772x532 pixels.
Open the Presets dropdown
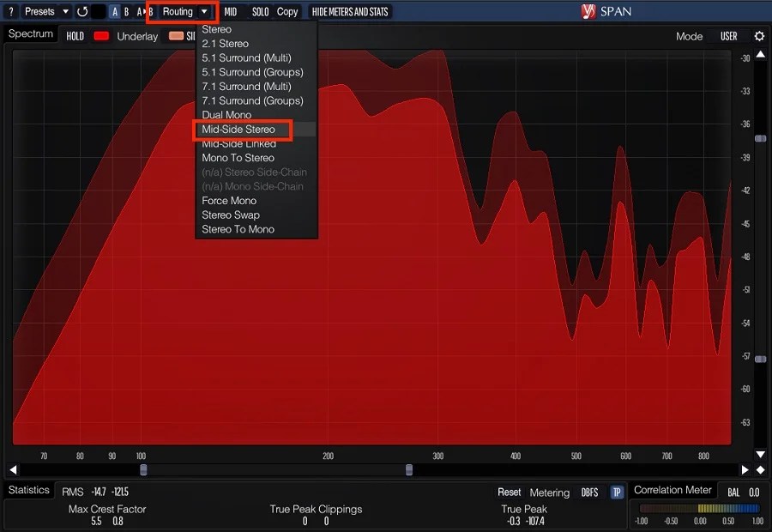(47, 11)
